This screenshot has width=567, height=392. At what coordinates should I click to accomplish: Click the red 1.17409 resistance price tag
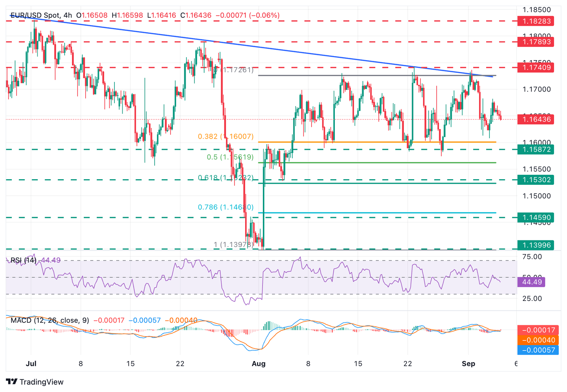(x=536, y=67)
